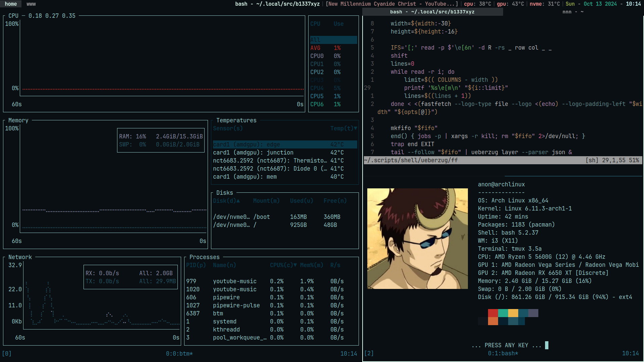Sort temperatures by Temp(t) column
This screenshot has width=644, height=362.
(343, 128)
